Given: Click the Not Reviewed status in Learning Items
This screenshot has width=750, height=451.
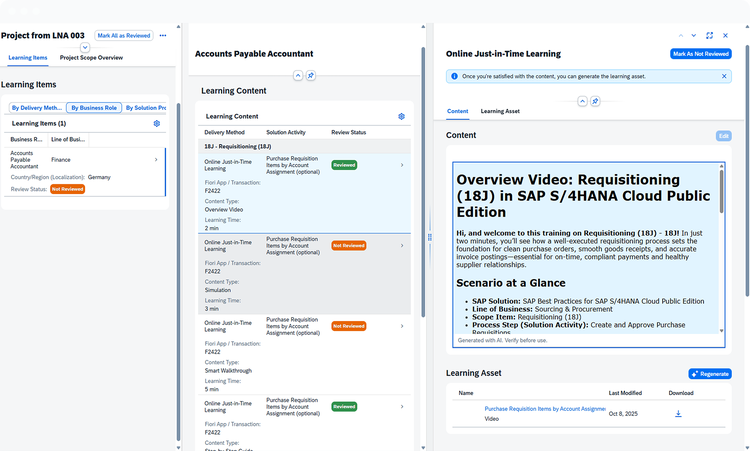Looking at the screenshot, I should (x=67, y=189).
